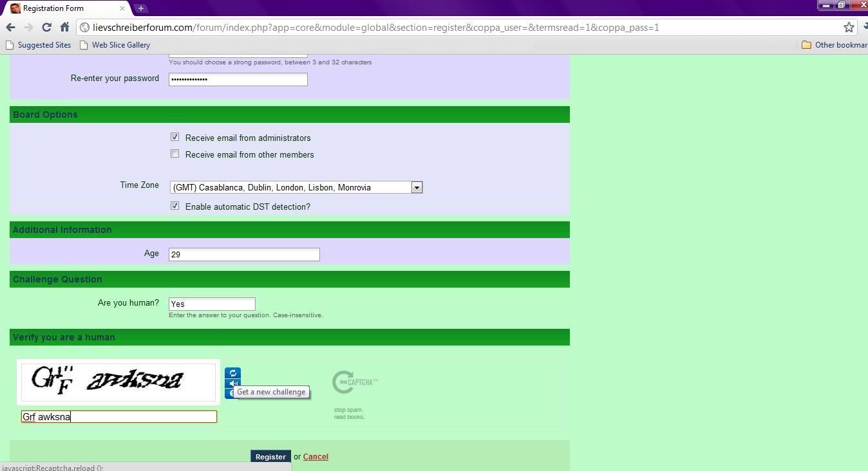The image size is (868, 471).
Task: Open the Web Slice Gallery bookmark
Action: click(115, 45)
